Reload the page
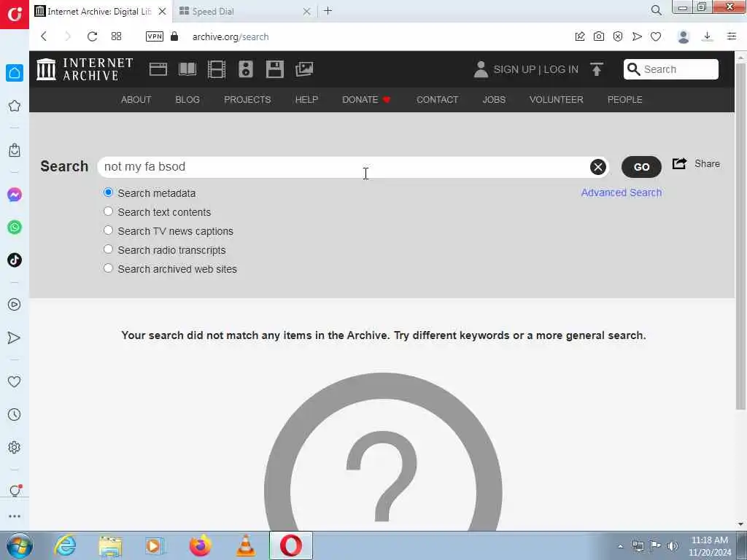The image size is (747, 560). point(92,36)
